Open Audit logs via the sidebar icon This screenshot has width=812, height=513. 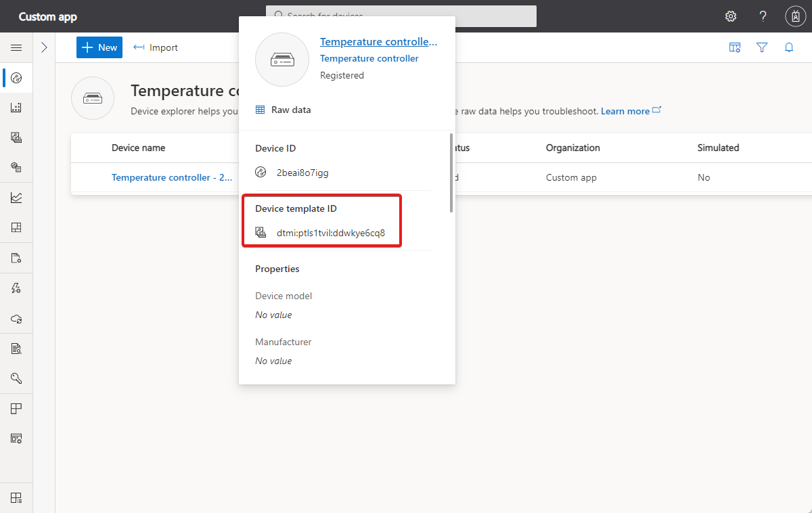click(16, 348)
